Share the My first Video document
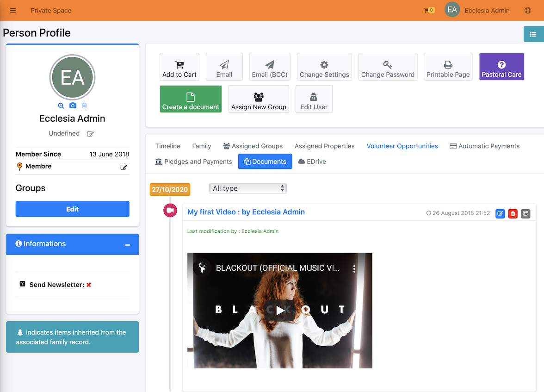Screen dimensions: 544x392 tap(525, 213)
